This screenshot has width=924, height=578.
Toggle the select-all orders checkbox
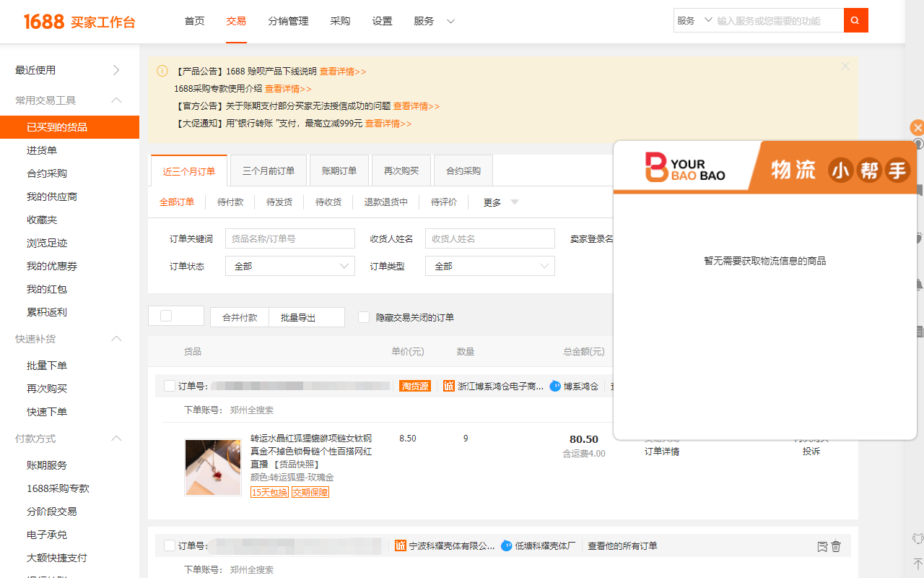166,316
